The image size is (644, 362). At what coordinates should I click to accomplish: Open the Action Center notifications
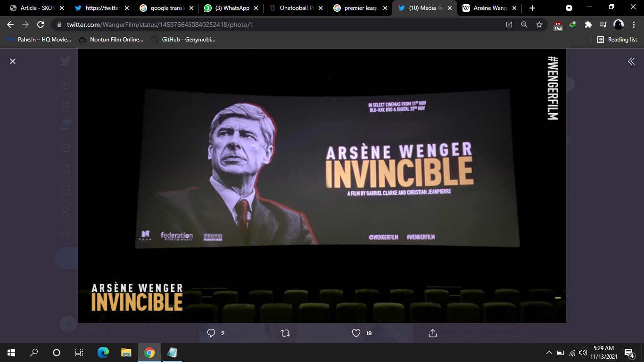629,353
